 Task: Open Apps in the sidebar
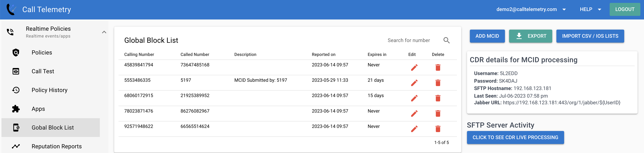click(51, 109)
